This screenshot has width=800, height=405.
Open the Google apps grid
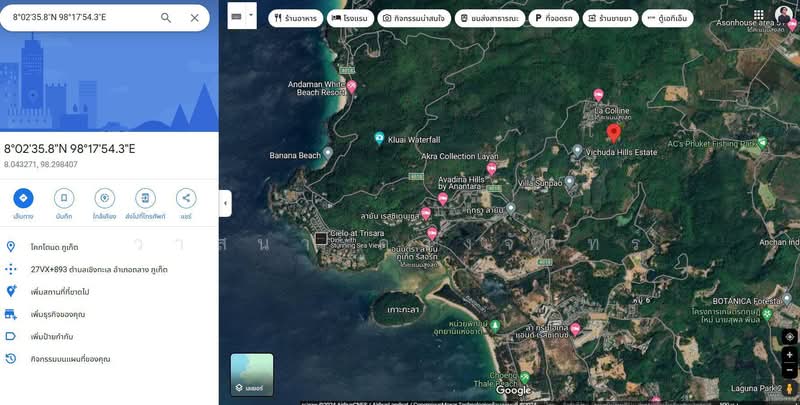(759, 15)
